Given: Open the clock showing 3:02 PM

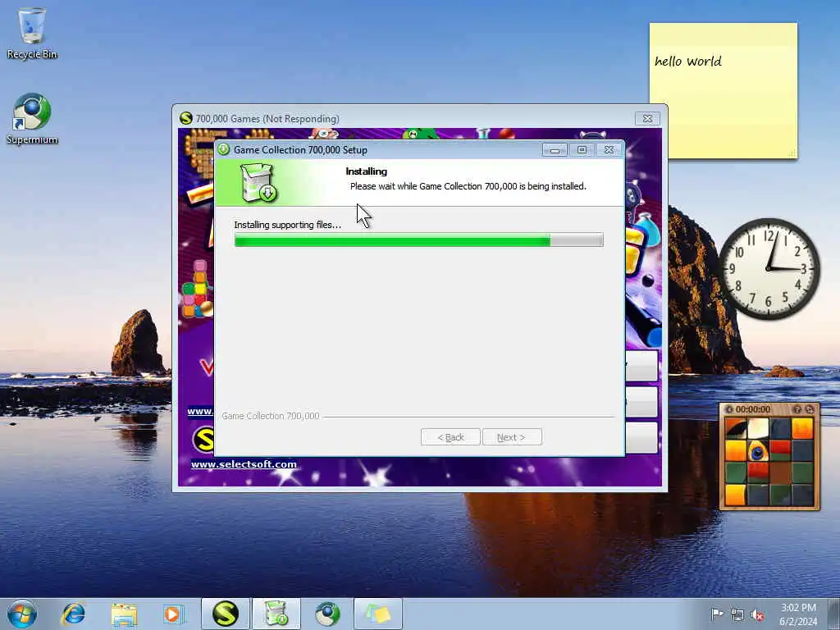Looking at the screenshot, I should pyautogui.click(x=798, y=614).
